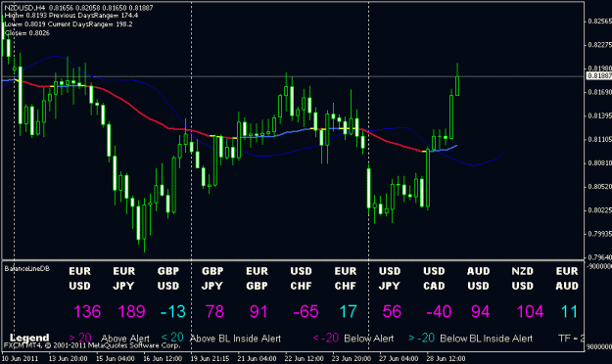Click the value -65 under USD CHF
Viewport: 612px width, 364px height.
306,311
